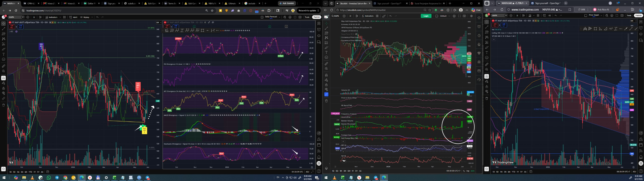Open the Price Target layout dropdown in right TradingView

pos(601,15)
